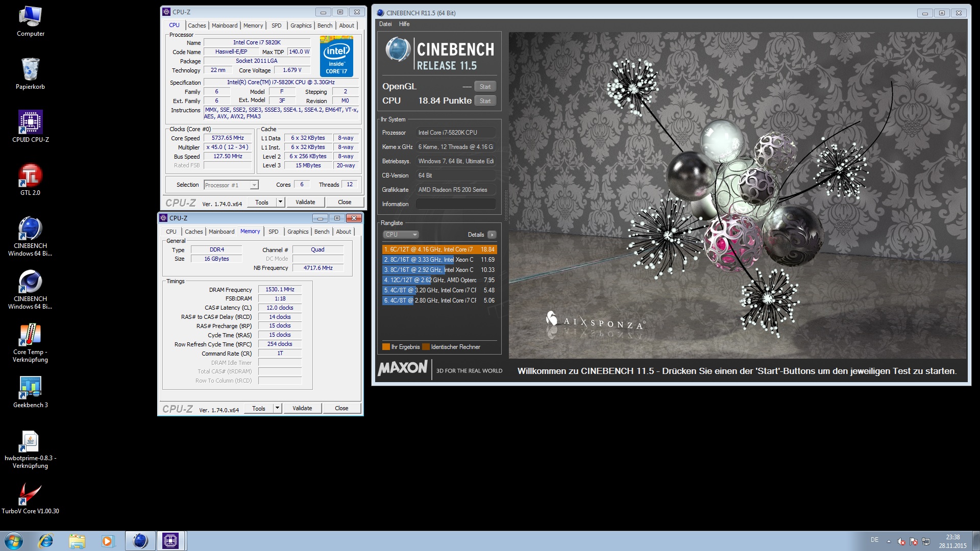Open the Hilfe menu in Cinebench
The image size is (980, 551).
pos(404,24)
